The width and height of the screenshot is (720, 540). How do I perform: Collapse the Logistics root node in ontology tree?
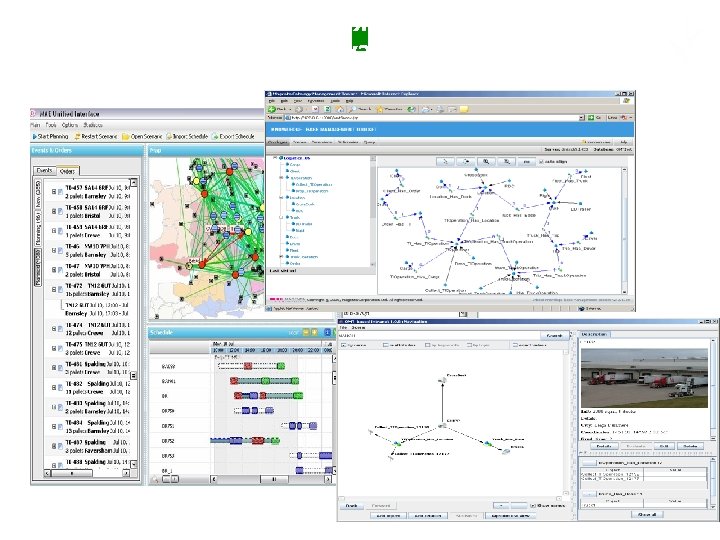coord(275,158)
